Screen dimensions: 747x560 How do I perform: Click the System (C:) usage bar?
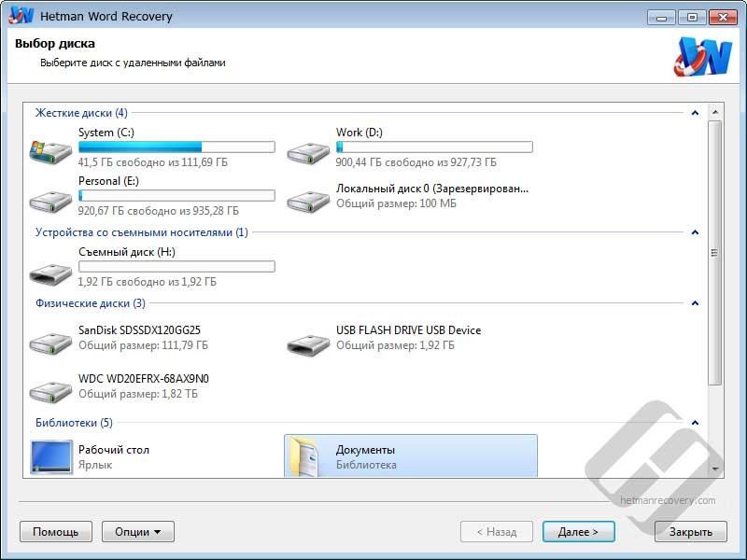pyautogui.click(x=176, y=147)
